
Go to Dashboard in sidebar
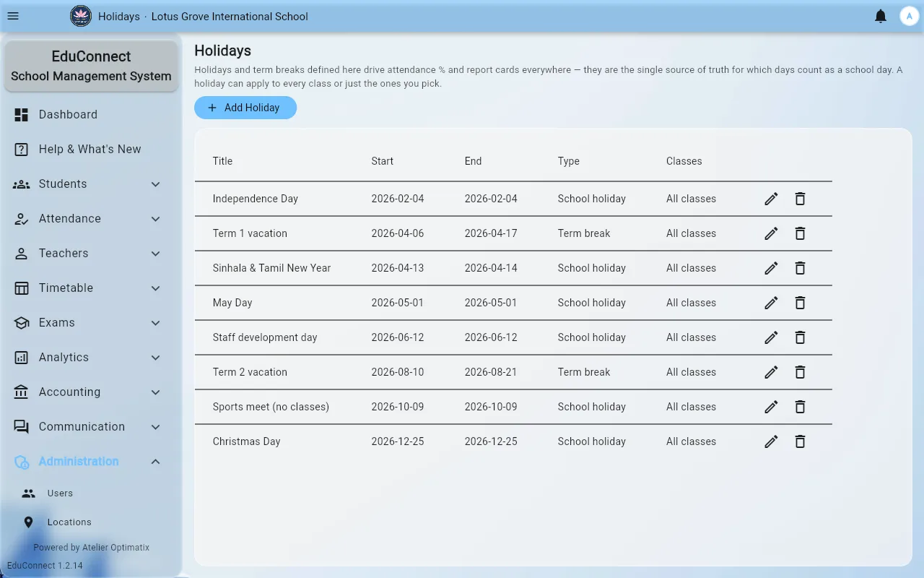[x=91, y=115]
